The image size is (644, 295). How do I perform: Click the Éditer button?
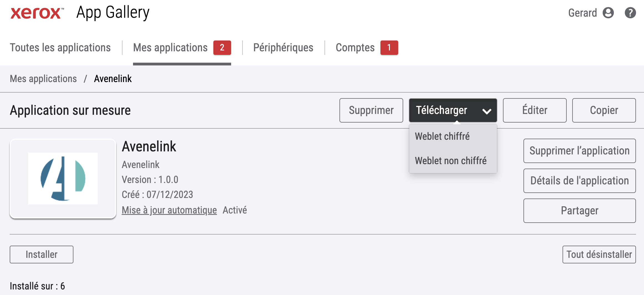tap(535, 110)
